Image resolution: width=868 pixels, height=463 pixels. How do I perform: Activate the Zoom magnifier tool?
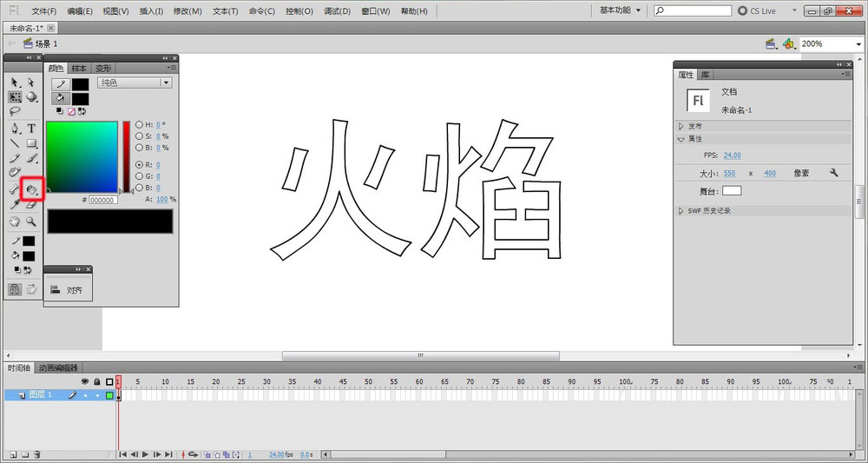(31, 222)
